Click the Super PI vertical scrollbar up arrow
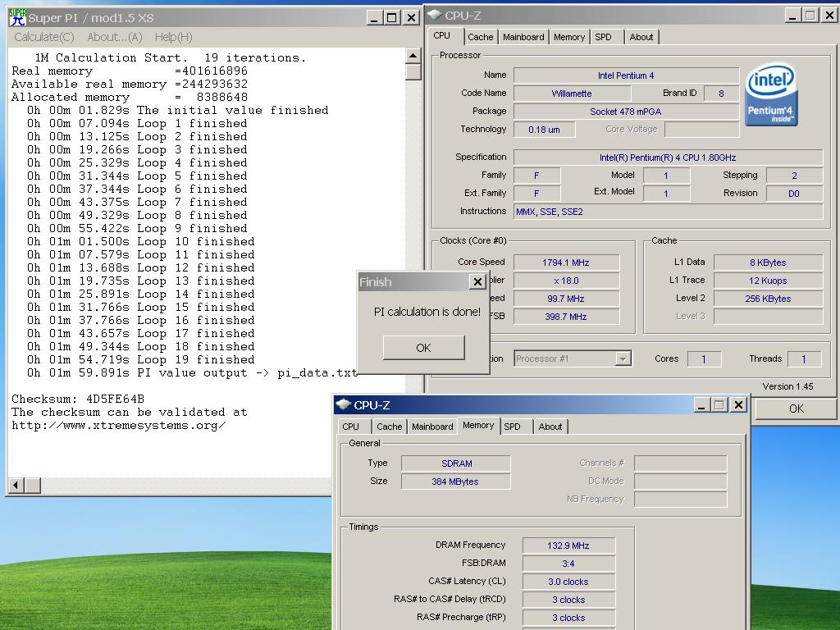 click(x=413, y=56)
